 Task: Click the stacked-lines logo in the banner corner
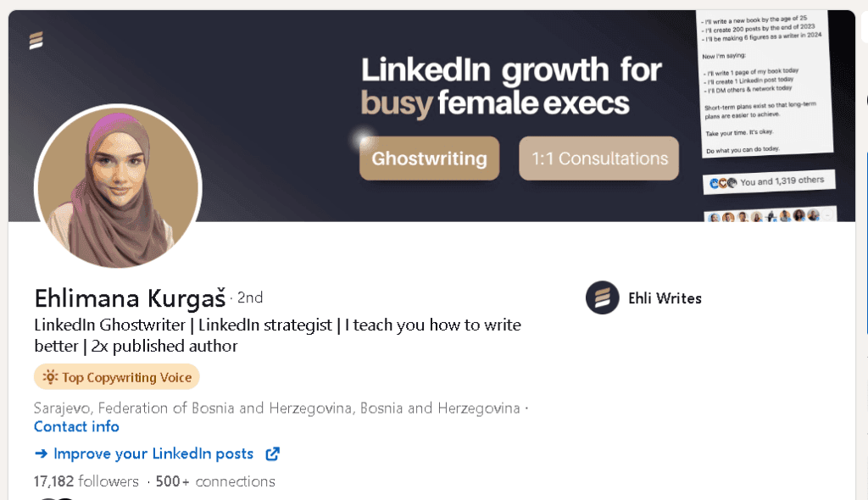click(36, 40)
